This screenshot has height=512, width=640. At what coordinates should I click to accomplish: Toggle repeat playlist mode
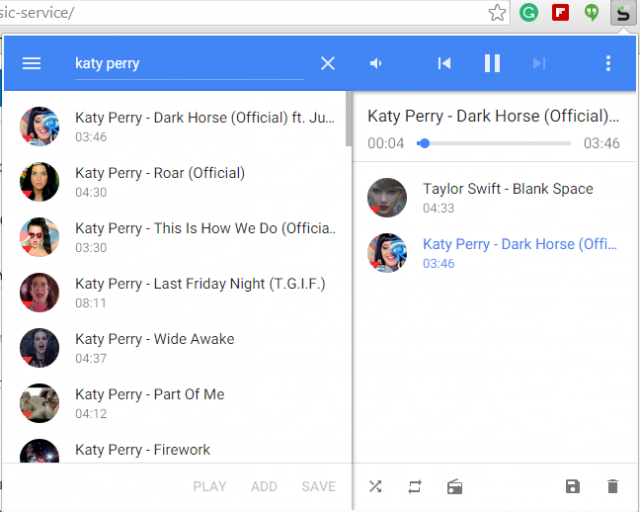coord(415,487)
